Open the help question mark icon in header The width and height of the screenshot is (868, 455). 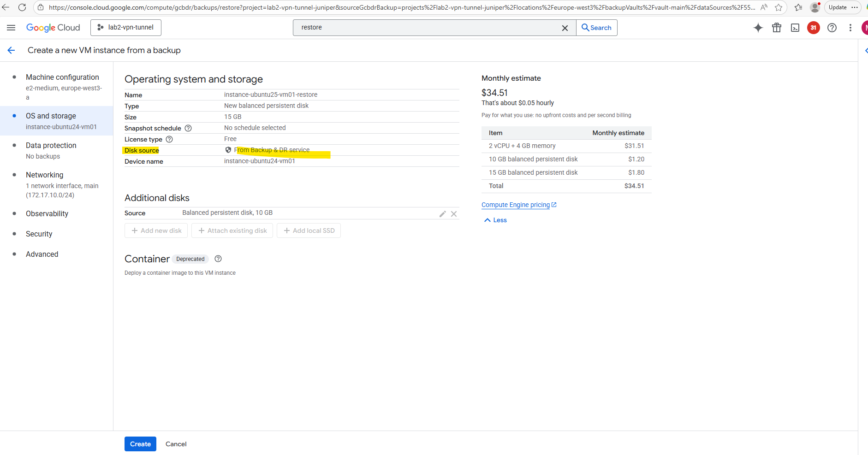(x=832, y=28)
